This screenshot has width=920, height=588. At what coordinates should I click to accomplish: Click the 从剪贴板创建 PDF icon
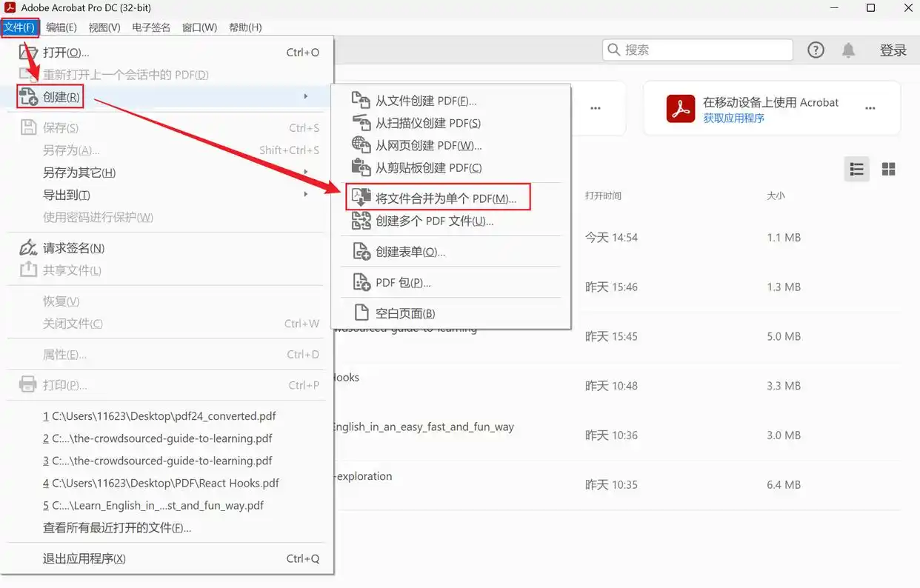coord(361,167)
